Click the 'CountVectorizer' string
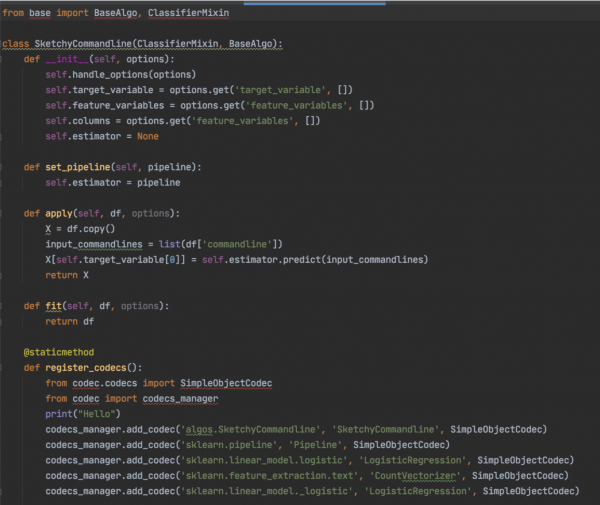 point(415,476)
